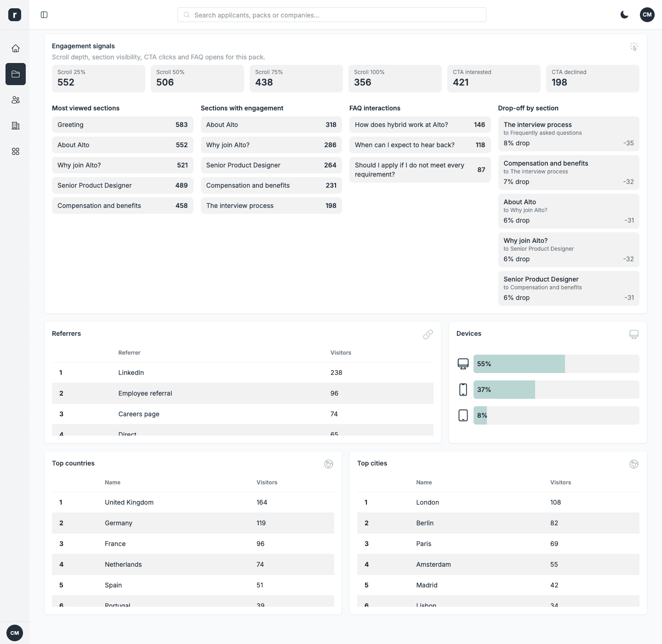The image size is (662, 644).
Task: Click the Referrers Visitors column header
Action: [341, 353]
